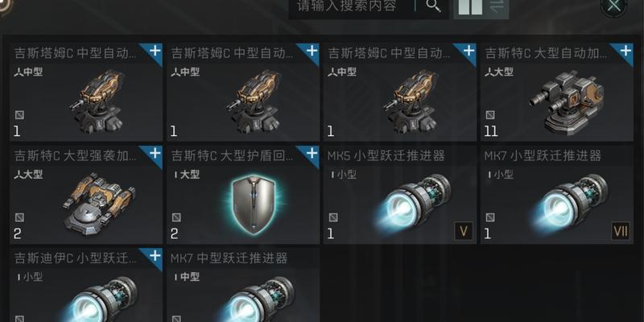Select the large grey 大型 turret image
Viewport: 644px width, 322px height.
(x=568, y=101)
